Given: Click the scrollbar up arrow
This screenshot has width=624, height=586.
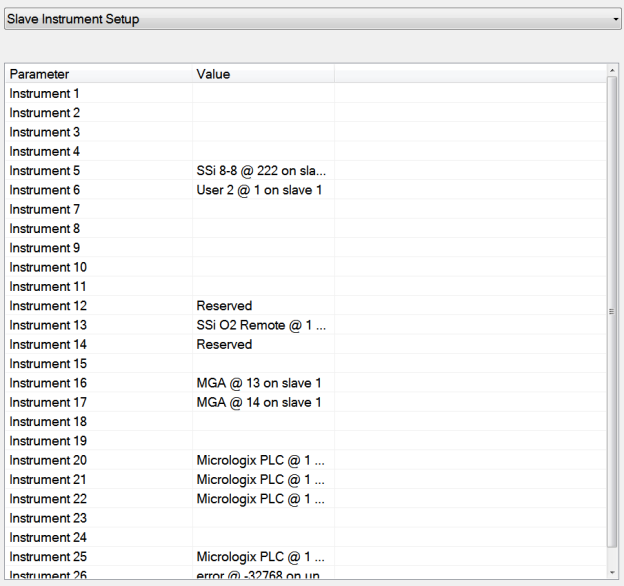Looking at the screenshot, I should coord(612,72).
